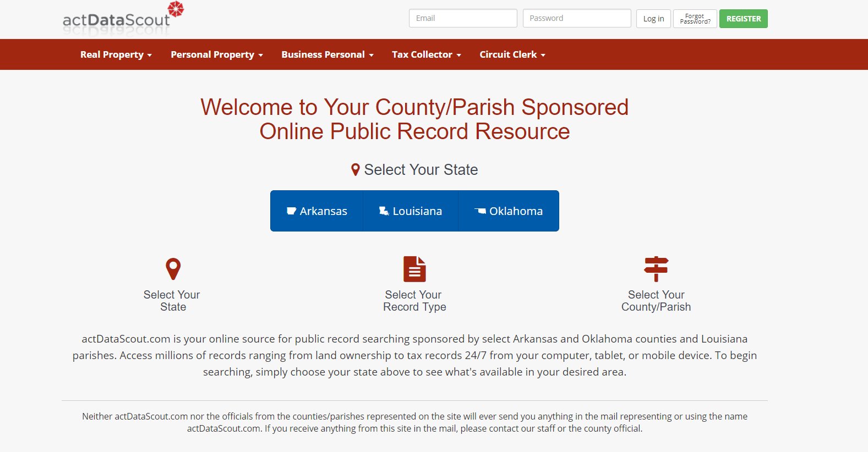Viewport: 868px width, 452px height.
Task: Choose the Oklahoma state button
Action: [x=509, y=211]
